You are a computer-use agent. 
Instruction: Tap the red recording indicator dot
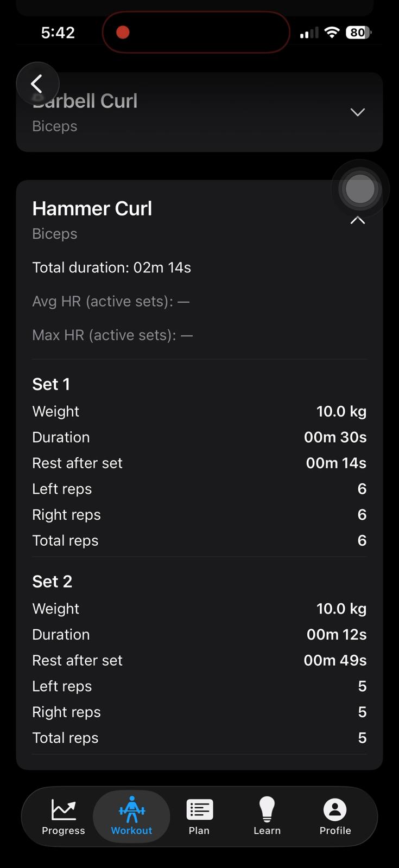click(x=123, y=33)
